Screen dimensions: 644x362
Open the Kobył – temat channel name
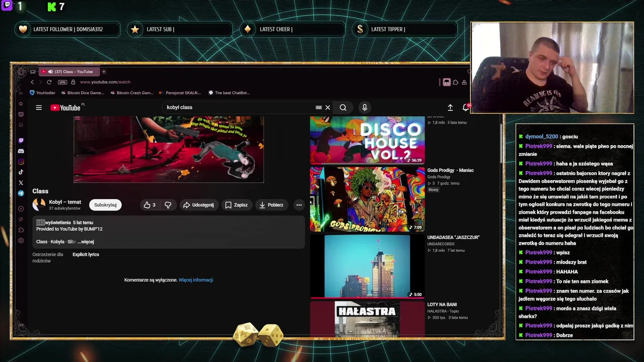(x=65, y=202)
